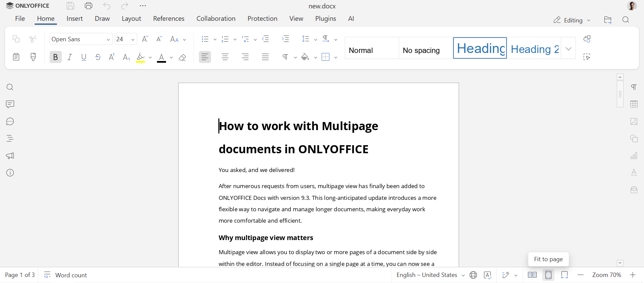Apply black font color
This screenshot has width=644, height=283.
pyautogui.click(x=162, y=57)
